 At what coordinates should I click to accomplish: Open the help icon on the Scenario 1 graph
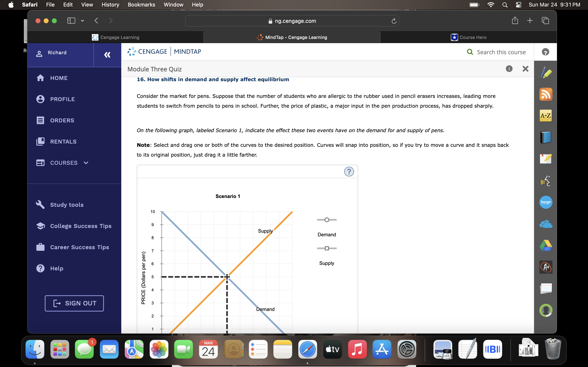tap(349, 171)
